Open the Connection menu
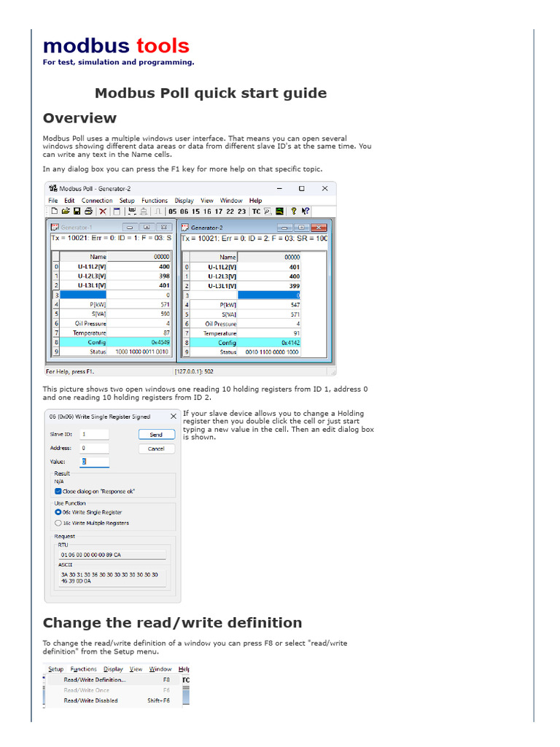This screenshot has width=560, height=747. [x=97, y=201]
